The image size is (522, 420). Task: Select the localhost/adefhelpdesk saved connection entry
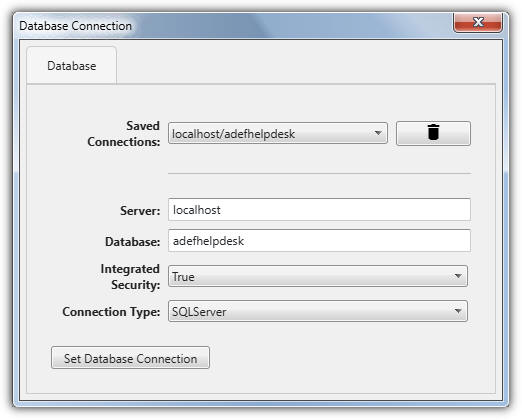tap(233, 134)
